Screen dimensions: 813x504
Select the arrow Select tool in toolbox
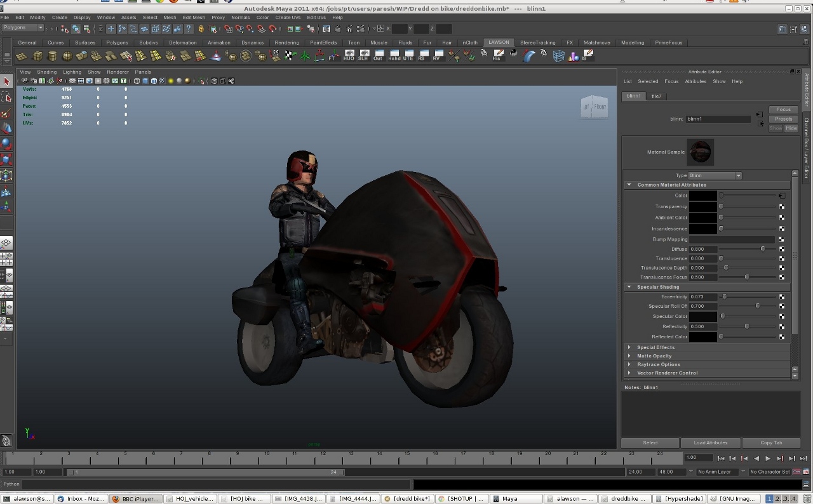click(6, 81)
